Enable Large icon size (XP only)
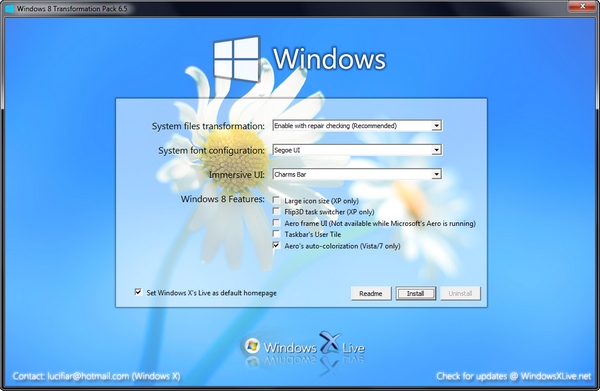Viewport: 600px width, 391px height. [x=276, y=200]
